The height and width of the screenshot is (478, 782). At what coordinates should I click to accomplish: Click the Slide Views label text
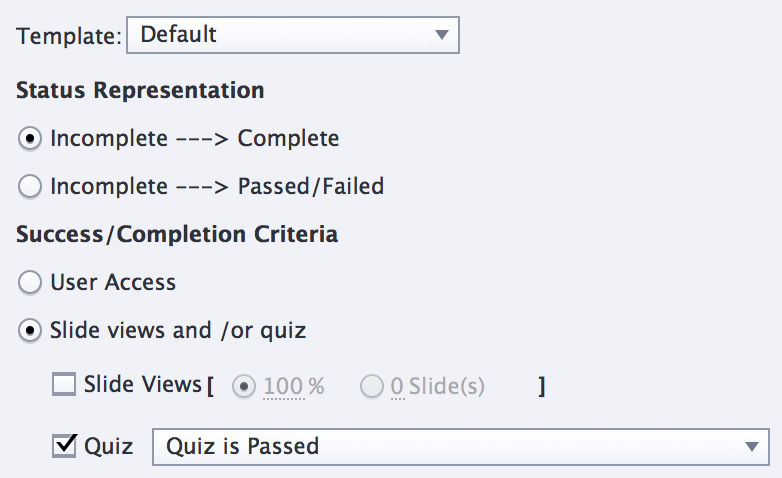click(143, 384)
